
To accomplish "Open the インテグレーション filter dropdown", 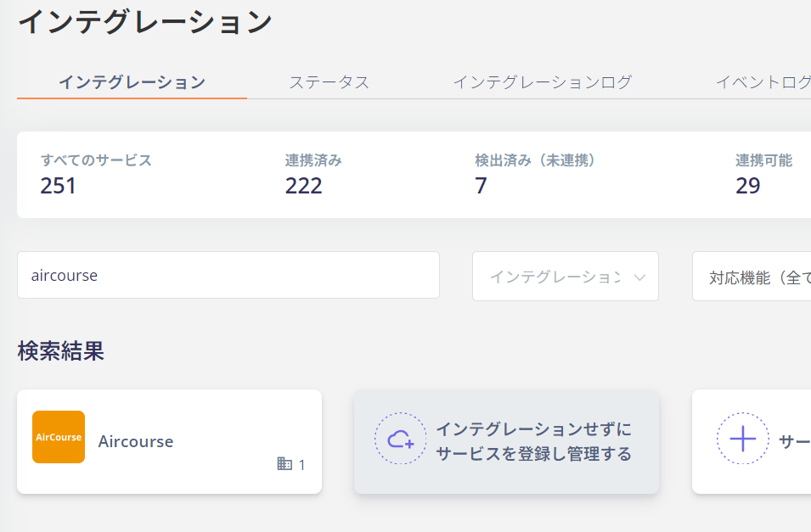I will pyautogui.click(x=566, y=276).
